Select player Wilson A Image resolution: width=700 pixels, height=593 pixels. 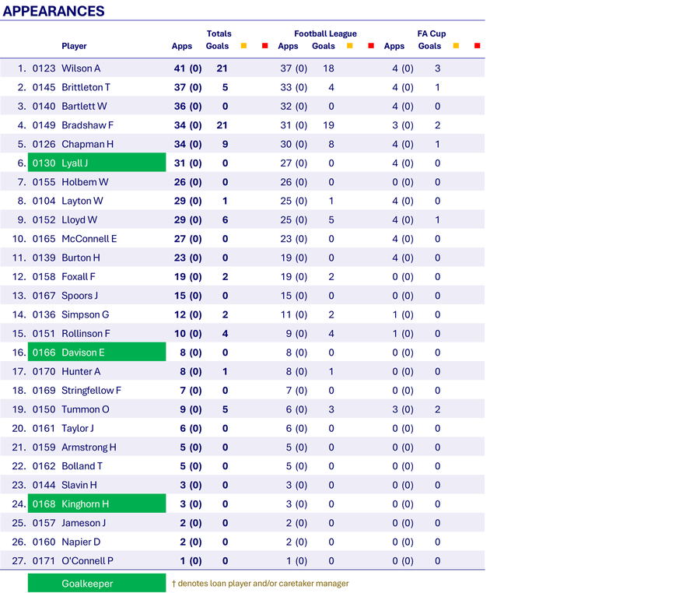[81, 68]
